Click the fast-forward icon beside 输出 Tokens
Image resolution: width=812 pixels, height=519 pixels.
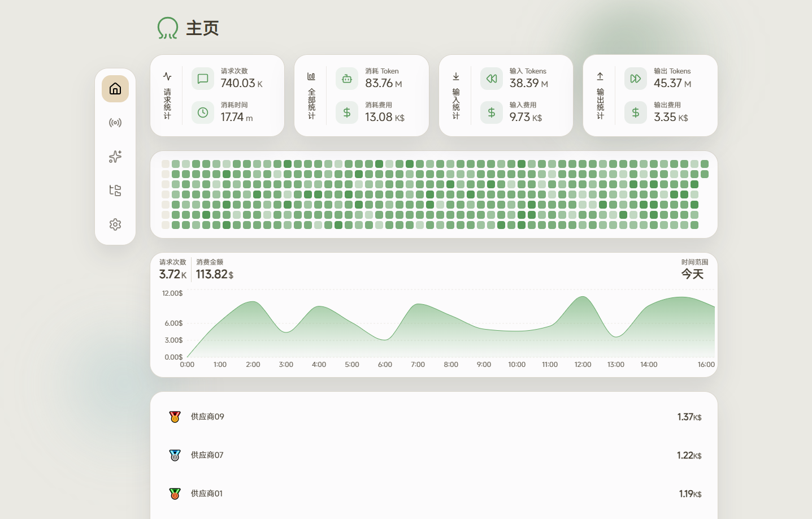(635, 79)
